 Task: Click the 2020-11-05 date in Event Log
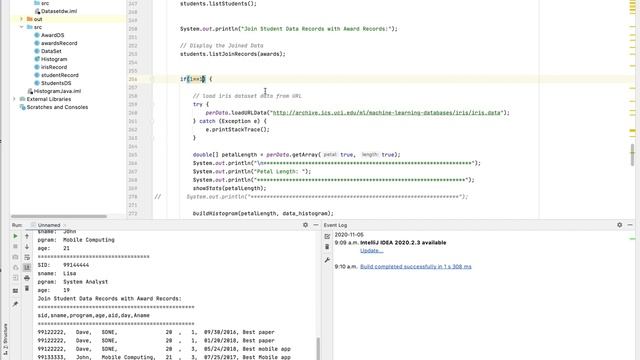click(349, 235)
